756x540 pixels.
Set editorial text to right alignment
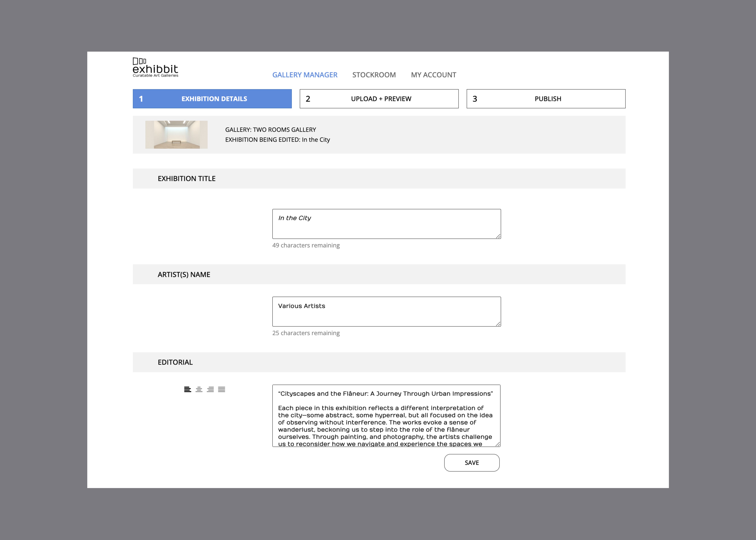(x=210, y=389)
